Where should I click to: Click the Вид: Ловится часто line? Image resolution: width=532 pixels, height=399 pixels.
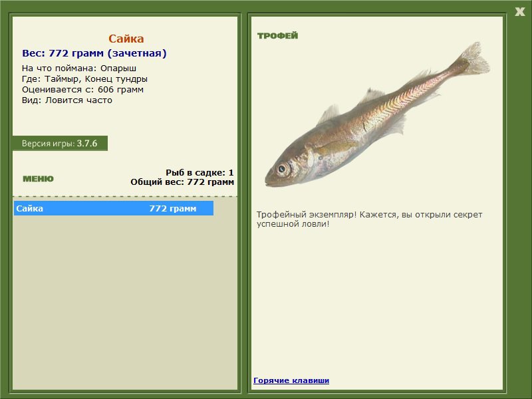[67, 100]
